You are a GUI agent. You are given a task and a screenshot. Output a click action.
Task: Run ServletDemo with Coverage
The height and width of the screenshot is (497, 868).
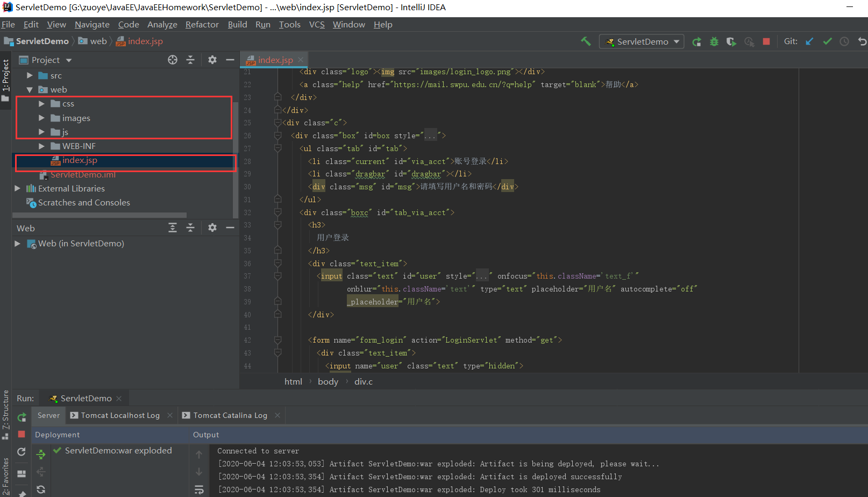731,41
